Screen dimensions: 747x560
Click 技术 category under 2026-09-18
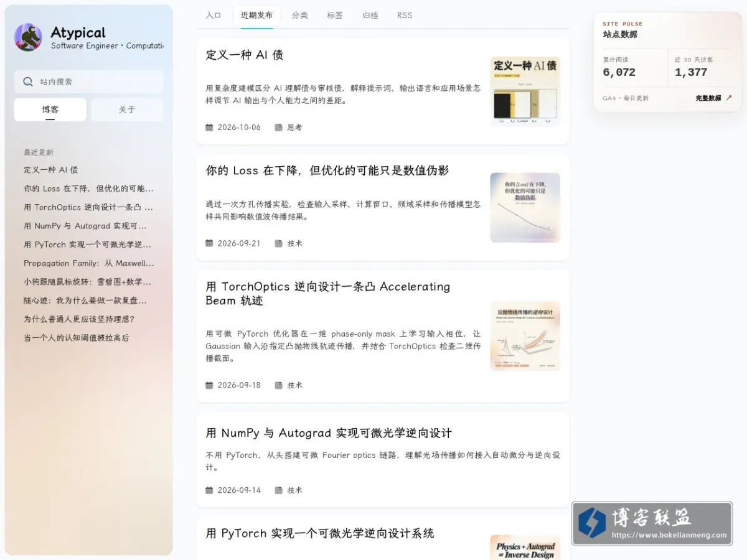(294, 385)
